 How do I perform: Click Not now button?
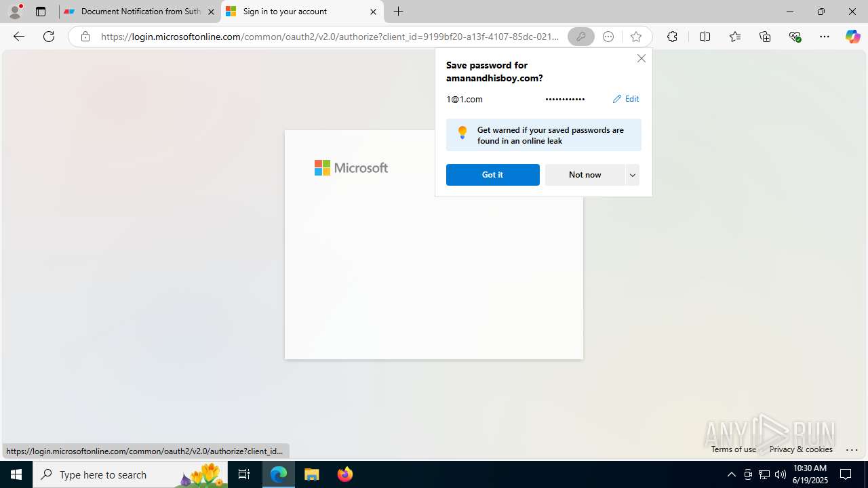(585, 175)
